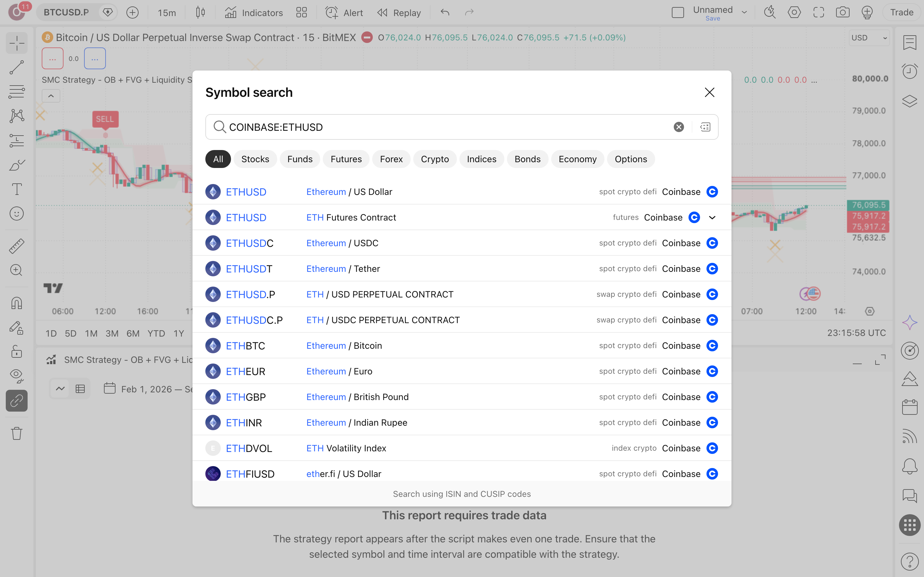Choose ETHUSD Ethereum / US Dollar spot result
This screenshot has width=924, height=577.
coord(462,192)
